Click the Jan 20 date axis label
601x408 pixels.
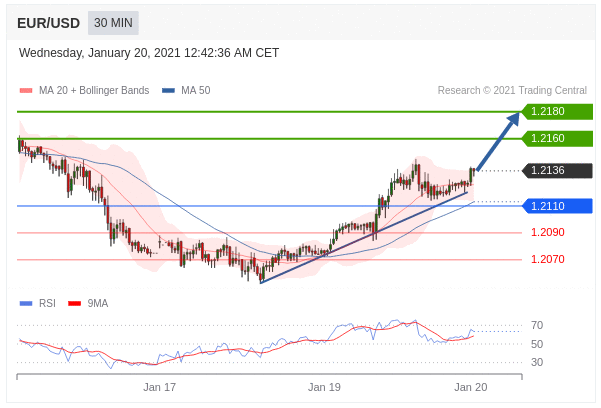click(471, 387)
